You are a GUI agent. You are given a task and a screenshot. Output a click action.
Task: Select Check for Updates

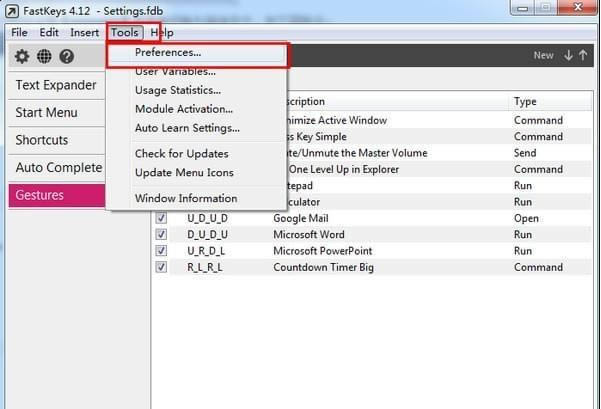click(x=182, y=154)
